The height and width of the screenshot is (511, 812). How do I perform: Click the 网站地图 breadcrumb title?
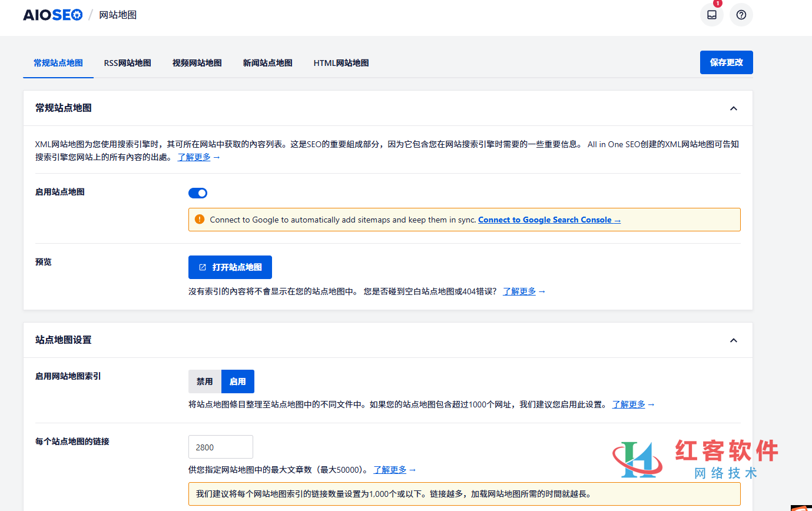tap(118, 15)
